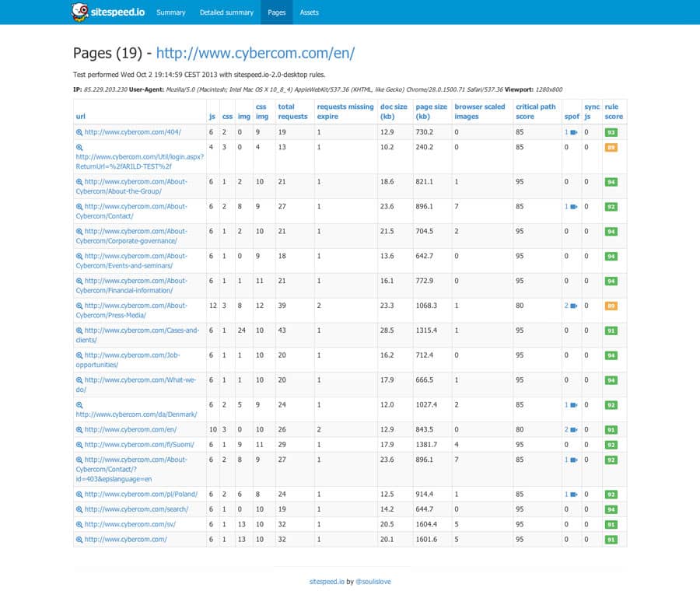
Task: Open spof video icon in pl/Poland row
Action: click(x=574, y=494)
